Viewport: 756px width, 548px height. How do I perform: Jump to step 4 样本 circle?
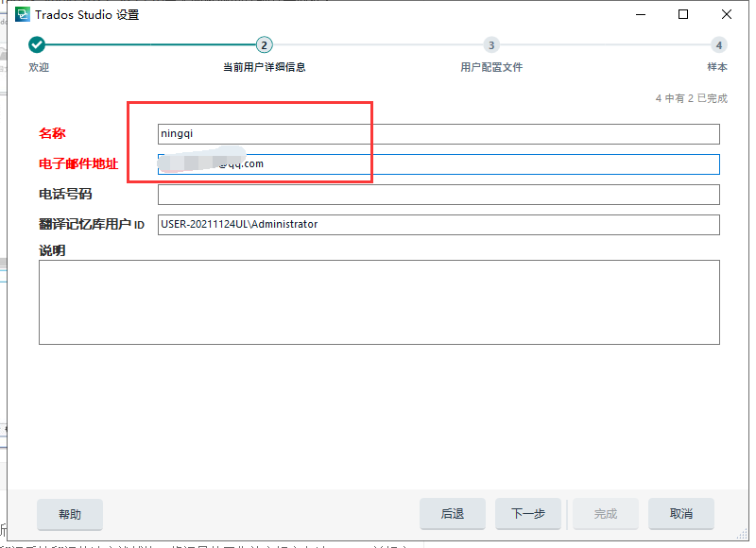718,44
